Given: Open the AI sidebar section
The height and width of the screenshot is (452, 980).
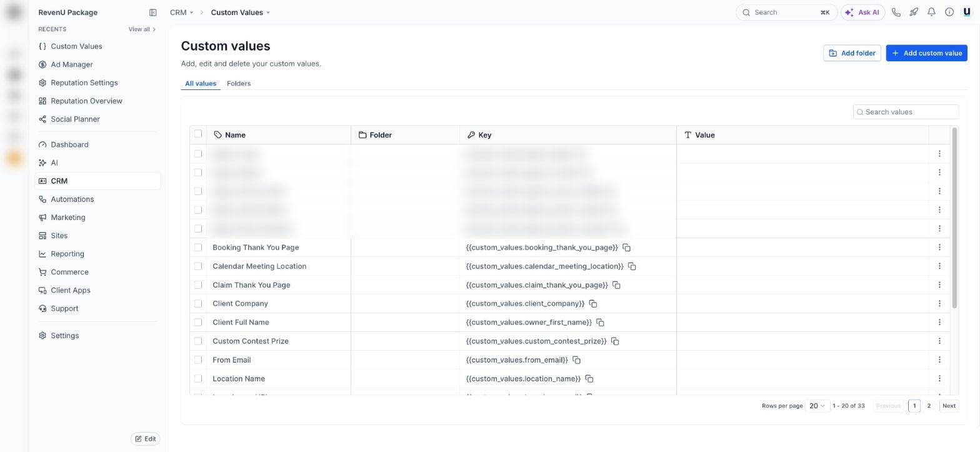Looking at the screenshot, I should pos(54,163).
